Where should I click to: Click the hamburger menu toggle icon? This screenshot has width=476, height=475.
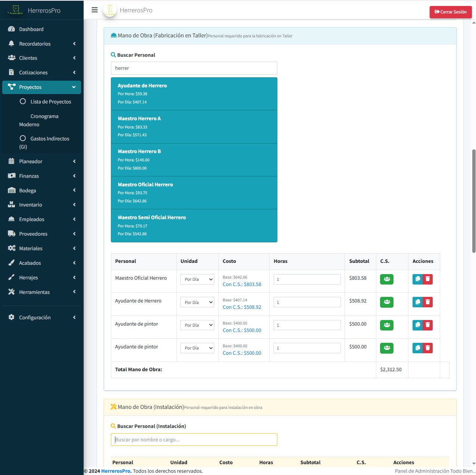point(94,10)
